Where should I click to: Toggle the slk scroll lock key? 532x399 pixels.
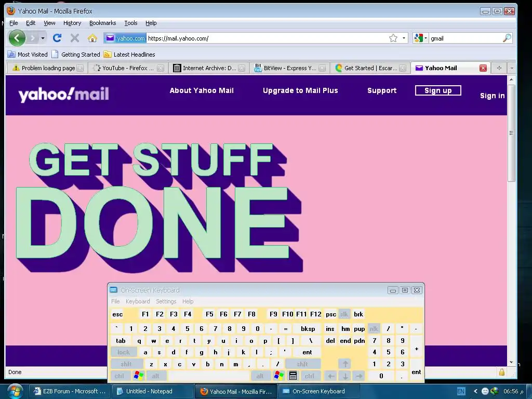pos(344,314)
